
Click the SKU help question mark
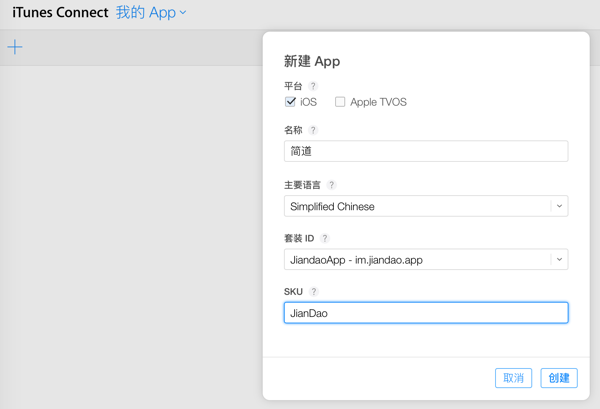314,292
